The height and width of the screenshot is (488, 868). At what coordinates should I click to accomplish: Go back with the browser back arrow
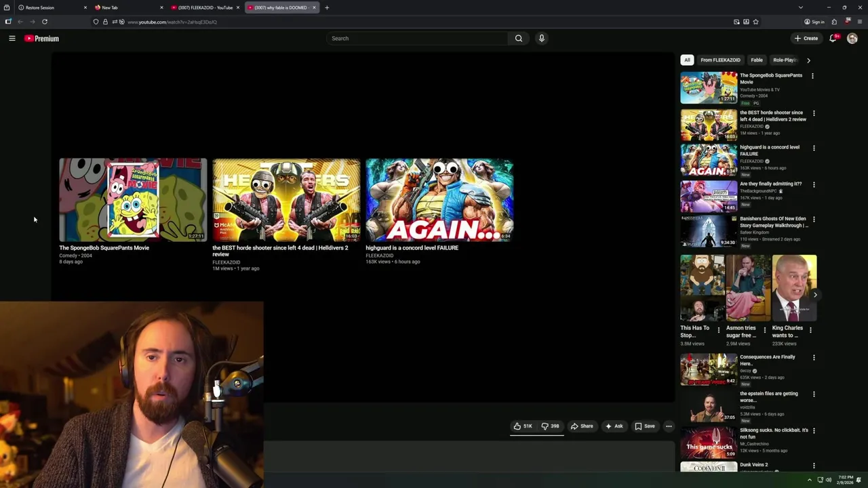(x=20, y=22)
